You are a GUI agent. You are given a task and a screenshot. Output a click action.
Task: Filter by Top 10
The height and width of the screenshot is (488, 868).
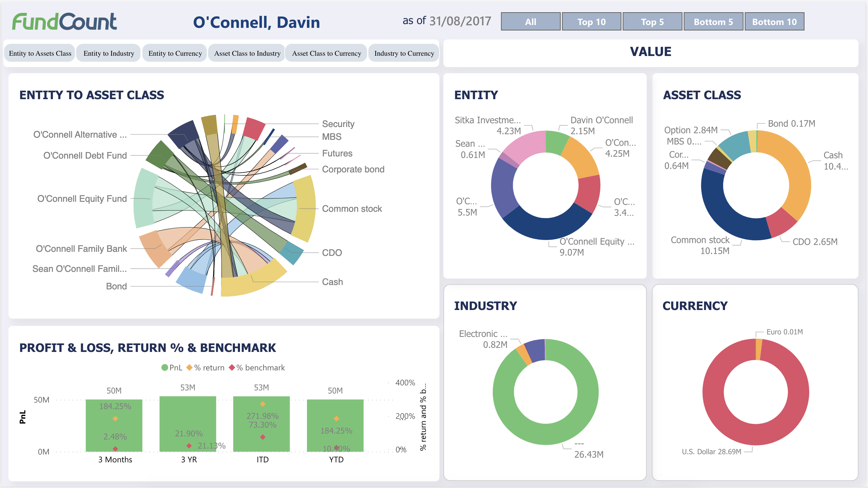click(591, 22)
